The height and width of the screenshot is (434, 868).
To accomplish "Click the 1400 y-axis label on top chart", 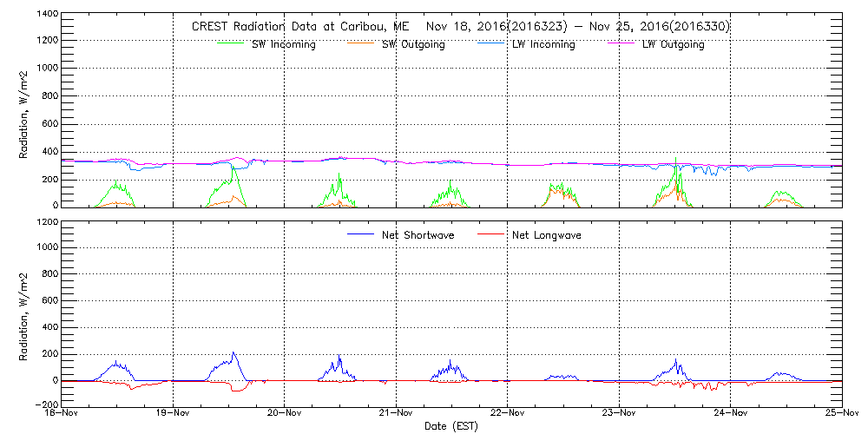I will [45, 16].
